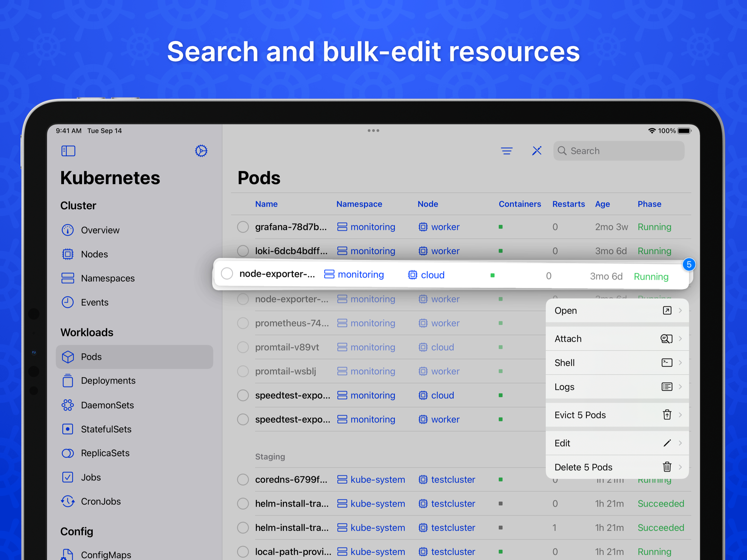Click the ConfigMaps document icon
Viewport: 747px width, 560px height.
point(68,554)
